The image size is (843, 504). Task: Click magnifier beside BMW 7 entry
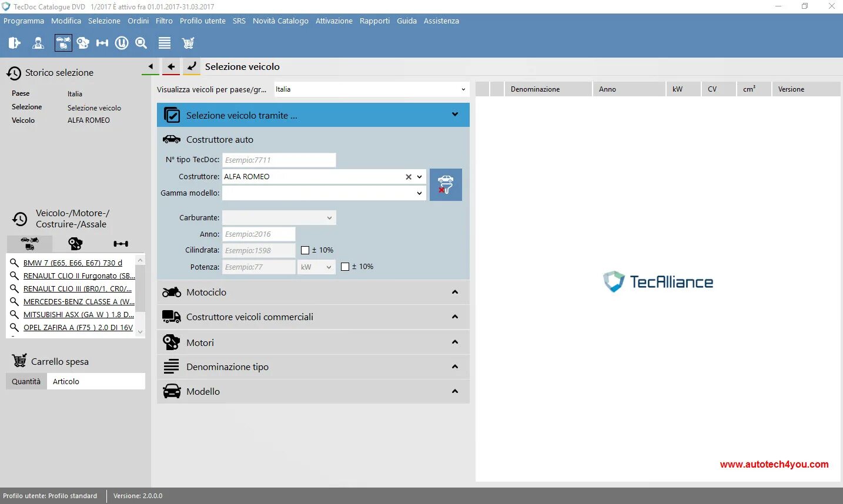(14, 263)
